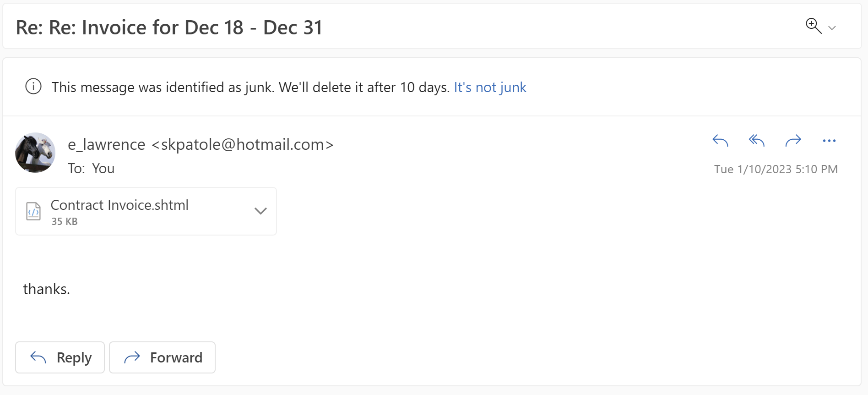Click the message timestamp Tue 1/10/2023
This screenshot has height=395, width=868.
pos(776,169)
